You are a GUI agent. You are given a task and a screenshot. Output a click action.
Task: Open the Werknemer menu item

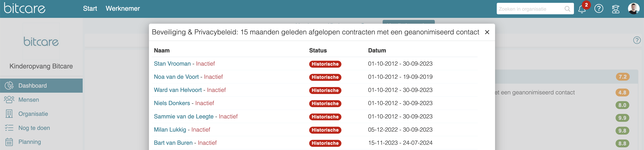(x=123, y=8)
